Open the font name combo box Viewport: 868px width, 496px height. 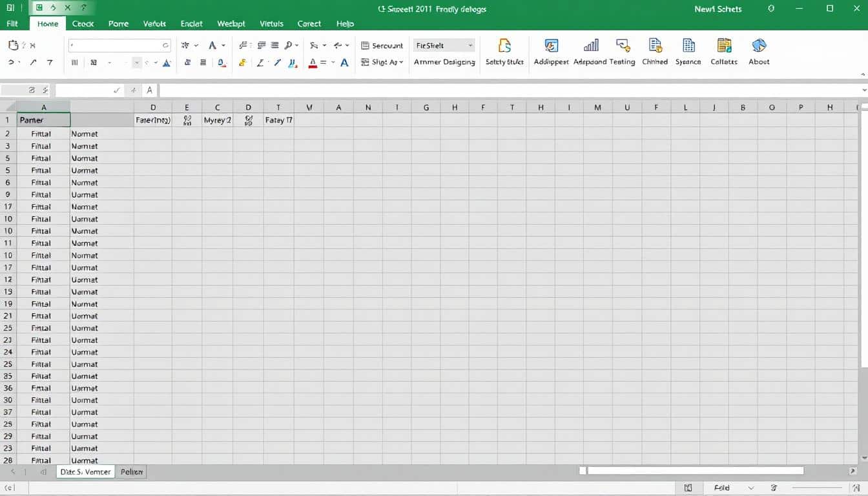[119, 45]
